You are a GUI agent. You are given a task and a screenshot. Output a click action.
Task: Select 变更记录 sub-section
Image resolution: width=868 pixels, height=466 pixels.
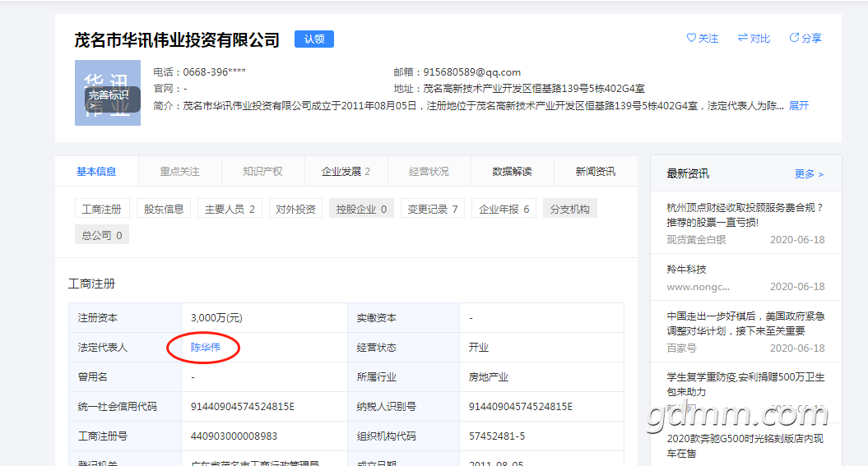pyautogui.click(x=433, y=210)
